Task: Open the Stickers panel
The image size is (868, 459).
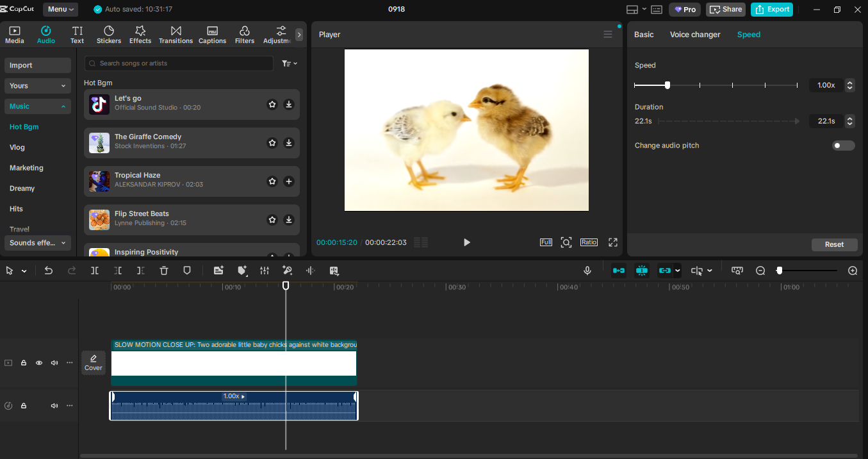Action: pyautogui.click(x=109, y=35)
